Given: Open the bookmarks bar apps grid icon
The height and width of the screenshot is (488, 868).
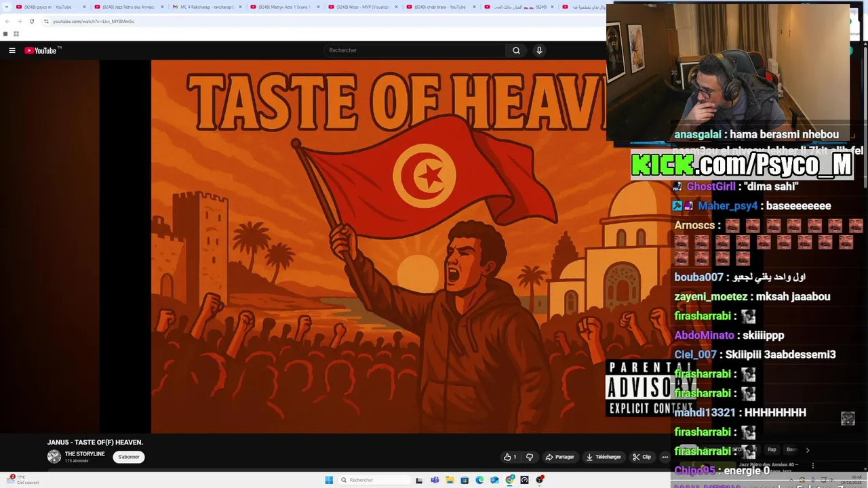Looking at the screenshot, I should [x=16, y=34].
